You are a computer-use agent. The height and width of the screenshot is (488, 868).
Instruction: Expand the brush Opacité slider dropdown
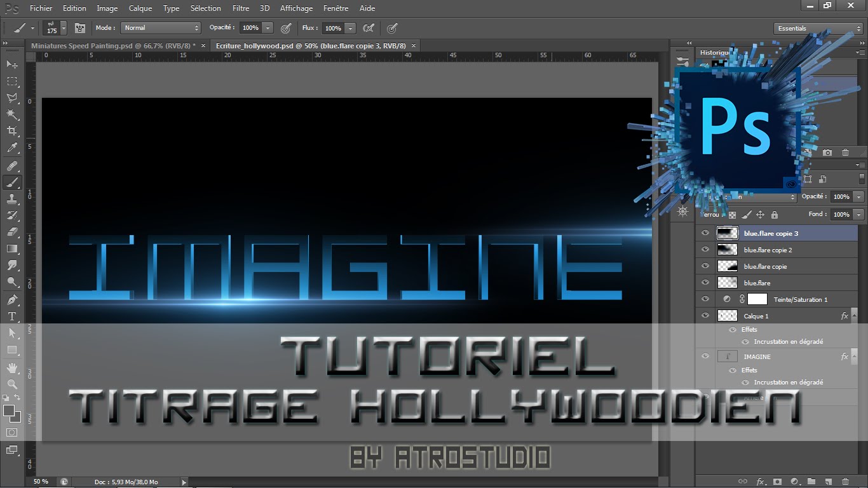268,28
